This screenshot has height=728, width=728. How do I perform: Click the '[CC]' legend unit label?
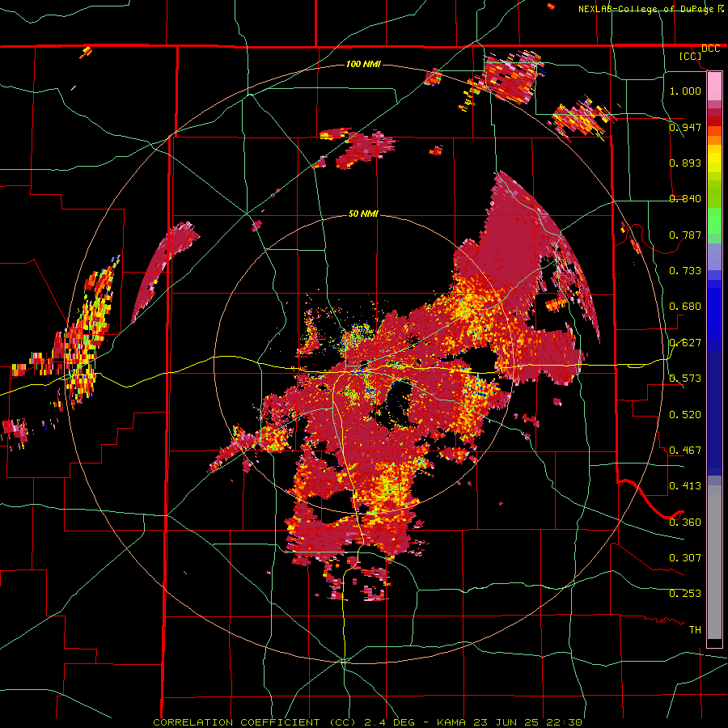[x=690, y=56]
